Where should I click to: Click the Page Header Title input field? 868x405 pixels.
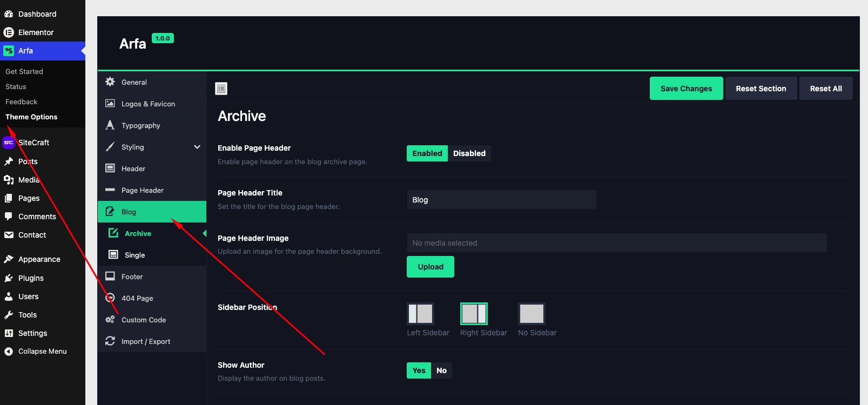[x=501, y=200]
